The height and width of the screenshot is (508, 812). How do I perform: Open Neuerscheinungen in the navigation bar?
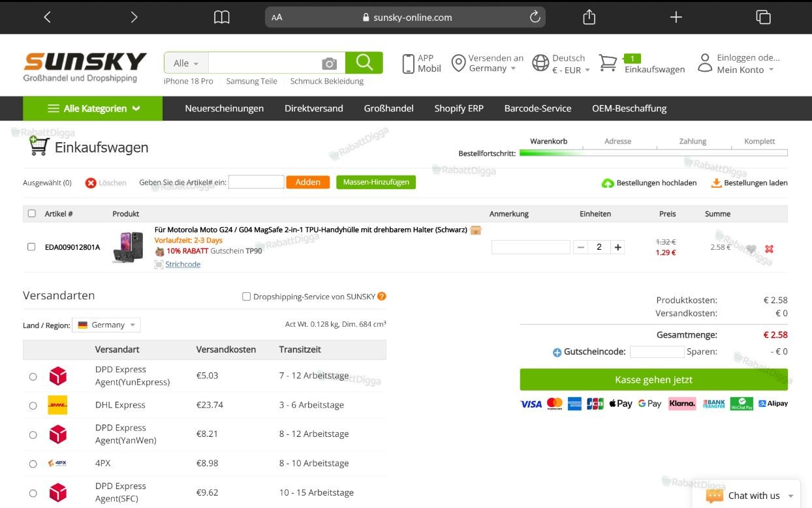[225, 108]
